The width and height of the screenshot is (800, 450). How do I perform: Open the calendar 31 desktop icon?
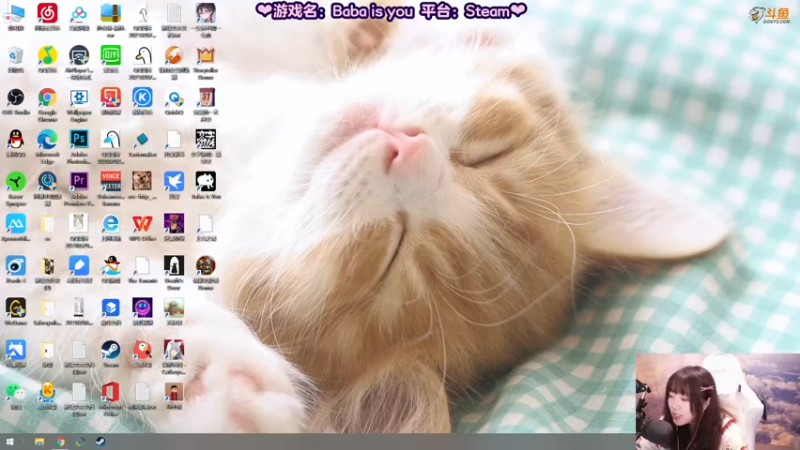click(x=205, y=97)
